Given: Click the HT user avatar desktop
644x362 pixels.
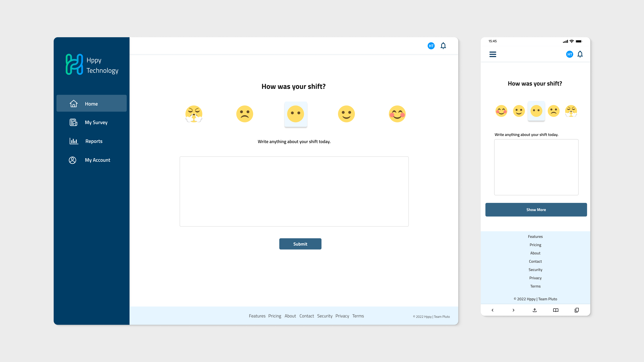Looking at the screenshot, I should click(431, 45).
